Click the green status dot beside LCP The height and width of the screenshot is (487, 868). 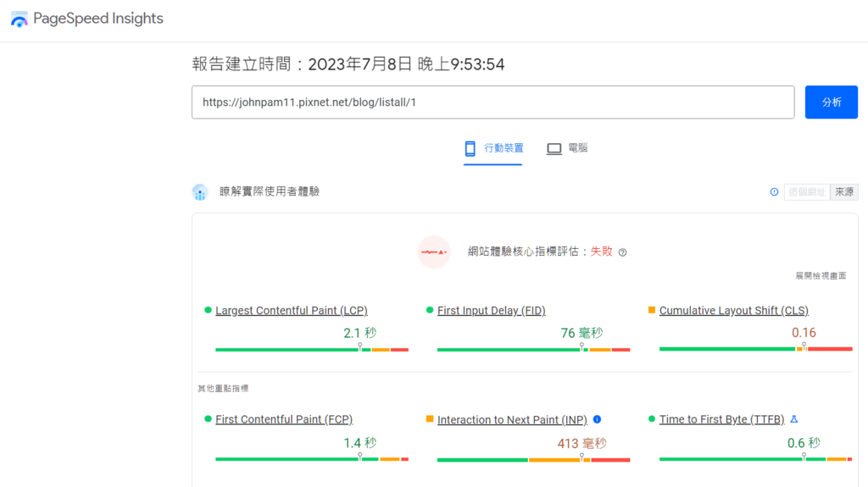click(x=208, y=310)
